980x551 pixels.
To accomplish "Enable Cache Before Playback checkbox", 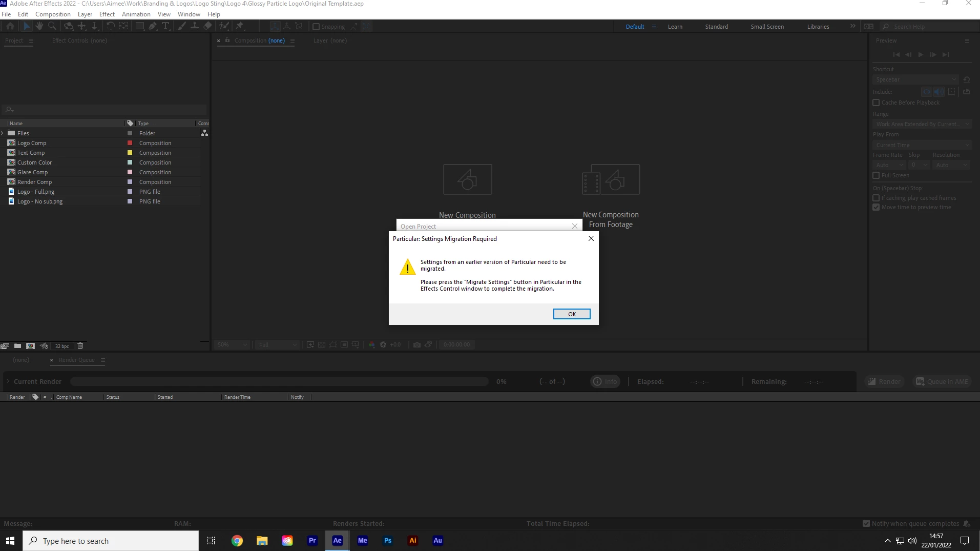I will (x=876, y=103).
